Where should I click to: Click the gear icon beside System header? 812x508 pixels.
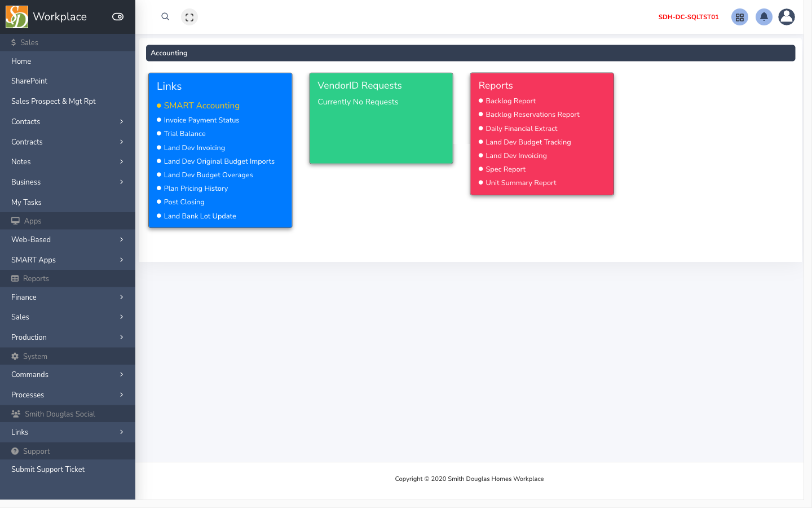pyautogui.click(x=15, y=356)
